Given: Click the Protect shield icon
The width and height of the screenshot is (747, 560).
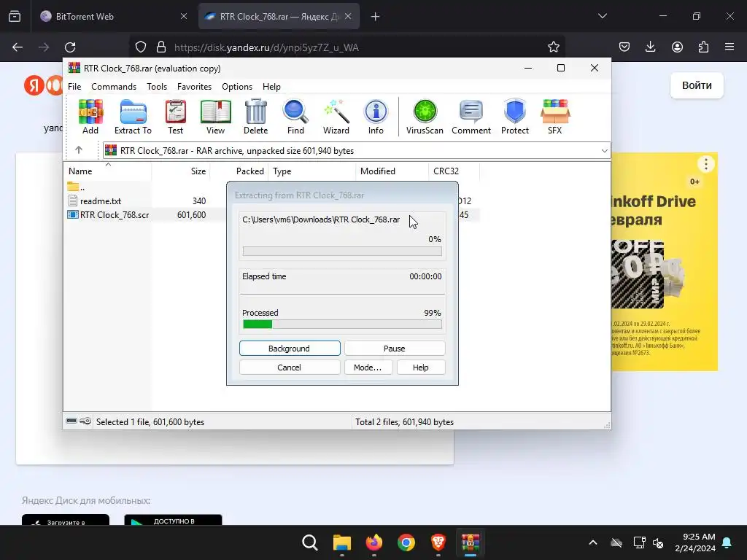Looking at the screenshot, I should pyautogui.click(x=515, y=117).
